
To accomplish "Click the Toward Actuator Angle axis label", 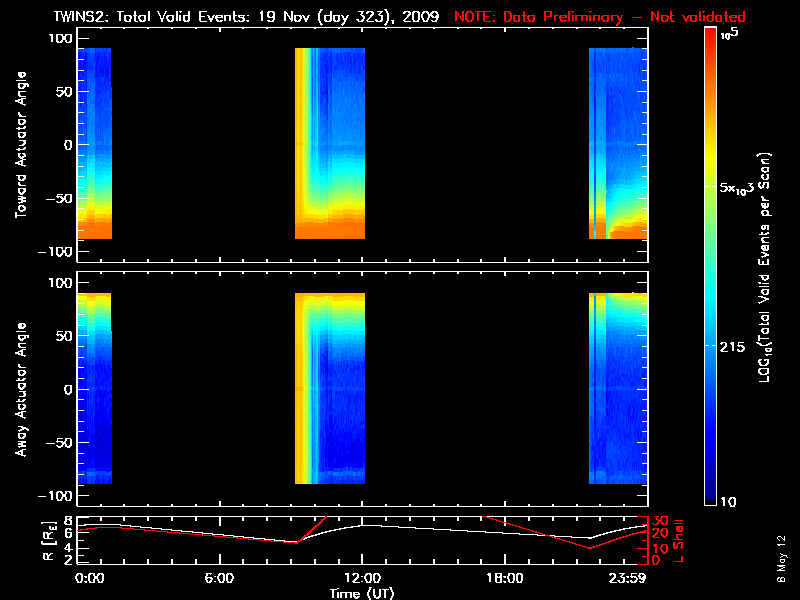I will pos(19,145).
